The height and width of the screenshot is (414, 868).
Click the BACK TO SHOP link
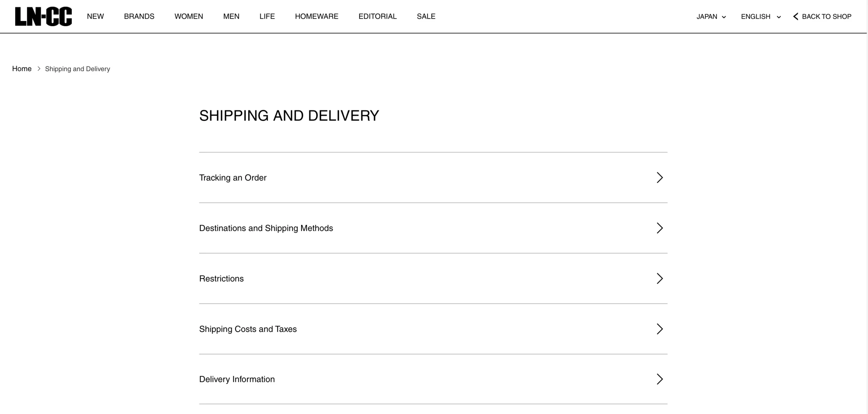point(822,17)
